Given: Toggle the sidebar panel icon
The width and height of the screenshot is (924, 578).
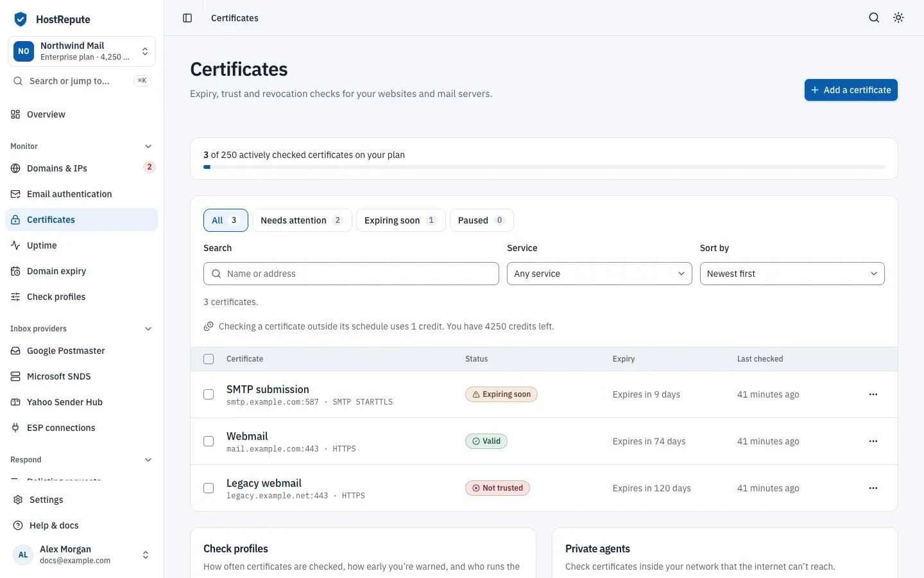Looking at the screenshot, I should point(187,18).
